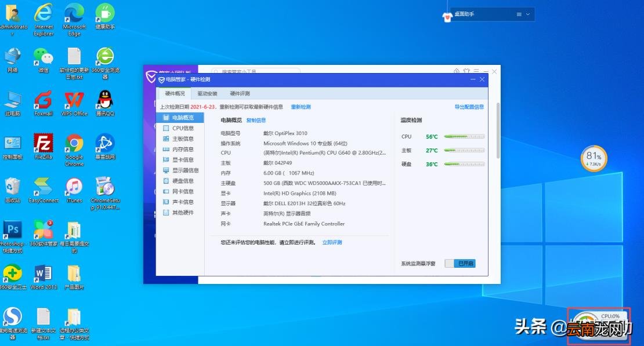
Task: Select 其他硬件 in the sidebar
Action: coord(180,213)
